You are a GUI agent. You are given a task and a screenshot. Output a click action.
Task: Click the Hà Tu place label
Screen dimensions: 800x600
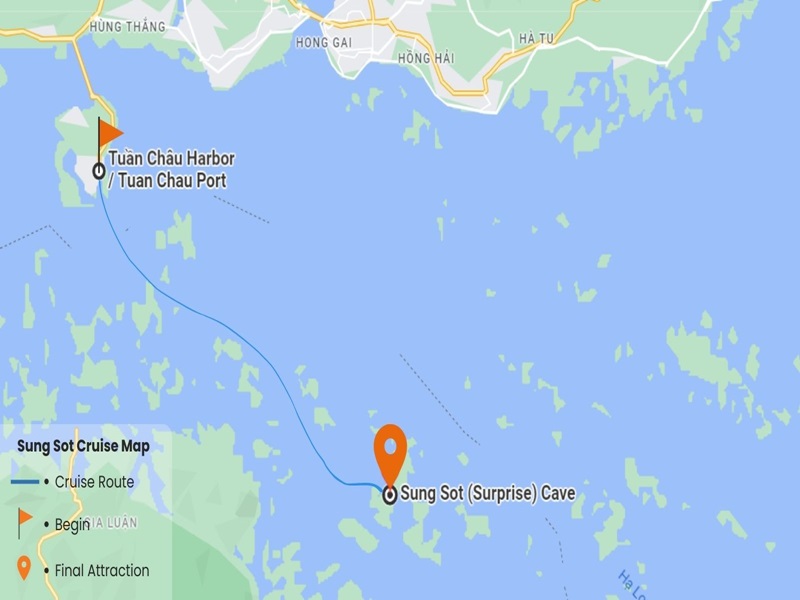[x=536, y=39]
